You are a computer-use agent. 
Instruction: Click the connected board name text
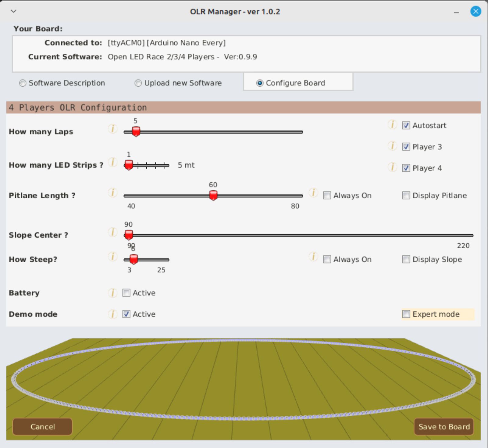[x=167, y=43]
